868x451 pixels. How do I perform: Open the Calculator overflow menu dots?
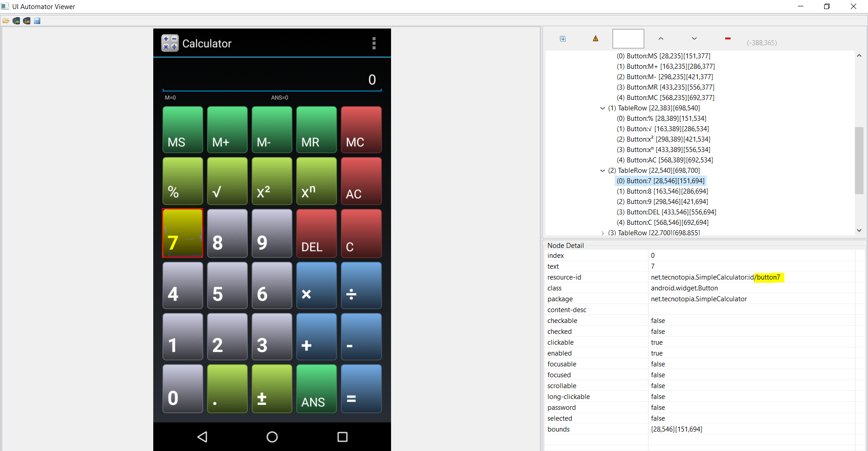pos(374,43)
